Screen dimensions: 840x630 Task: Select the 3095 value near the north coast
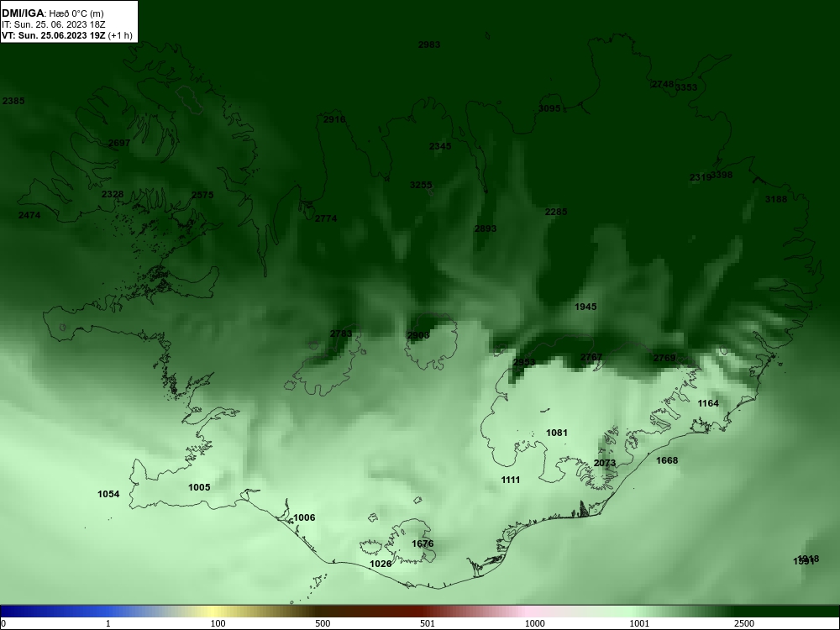tap(549, 108)
